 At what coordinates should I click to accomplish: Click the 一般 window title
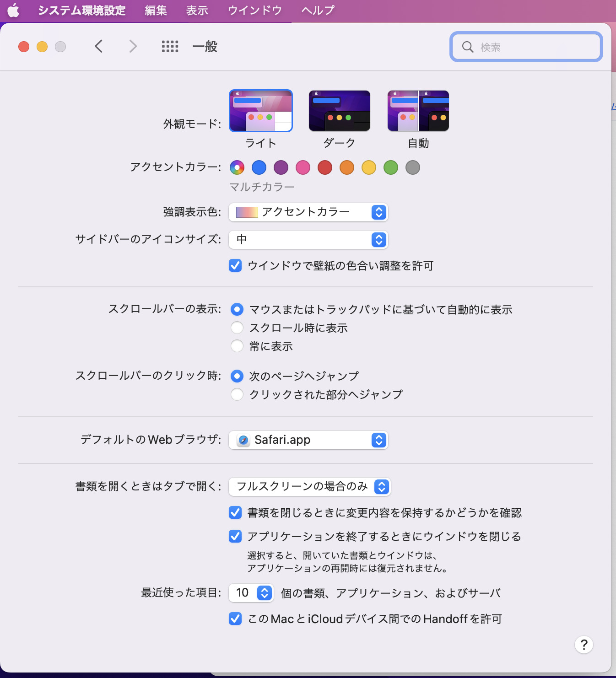coord(205,47)
